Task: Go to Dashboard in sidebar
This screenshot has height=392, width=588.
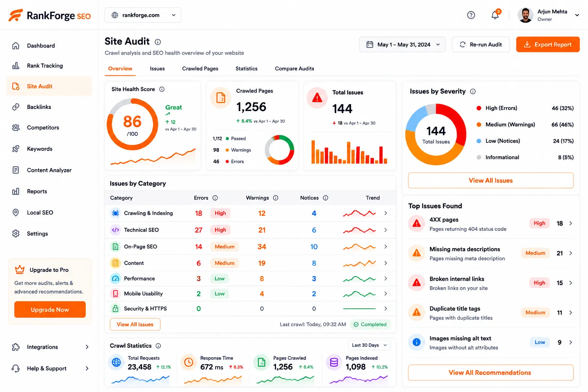Action: point(49,46)
